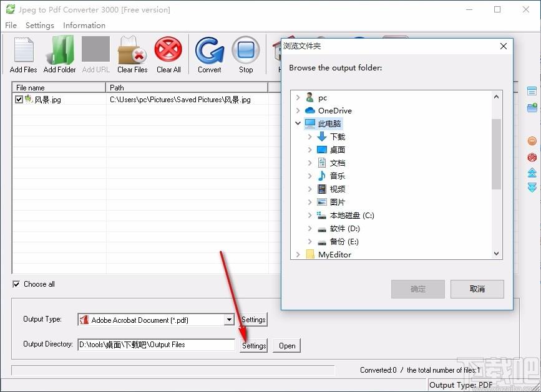Close the 浏览文件夹 dialog
541x392 pixels.
[504, 46]
